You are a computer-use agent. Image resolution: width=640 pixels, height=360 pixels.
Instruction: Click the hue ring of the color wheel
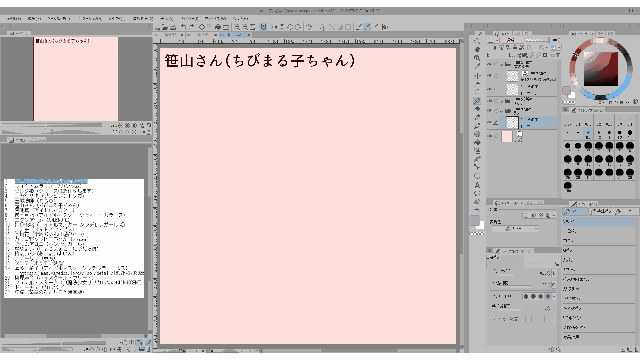[600, 41]
